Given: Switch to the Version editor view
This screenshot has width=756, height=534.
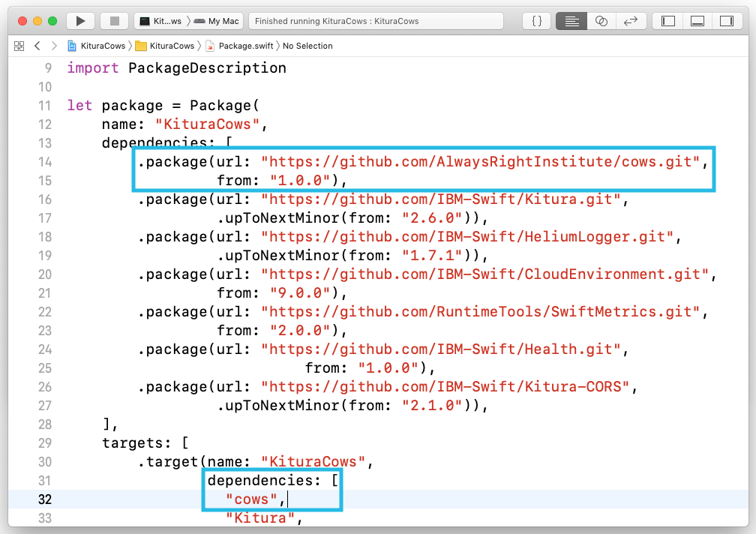Looking at the screenshot, I should [x=631, y=21].
